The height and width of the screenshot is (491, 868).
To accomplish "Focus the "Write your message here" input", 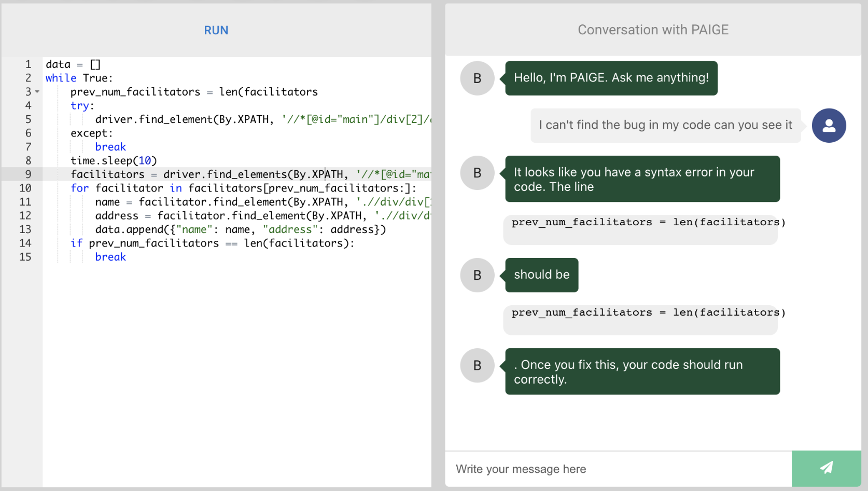I will (x=617, y=469).
